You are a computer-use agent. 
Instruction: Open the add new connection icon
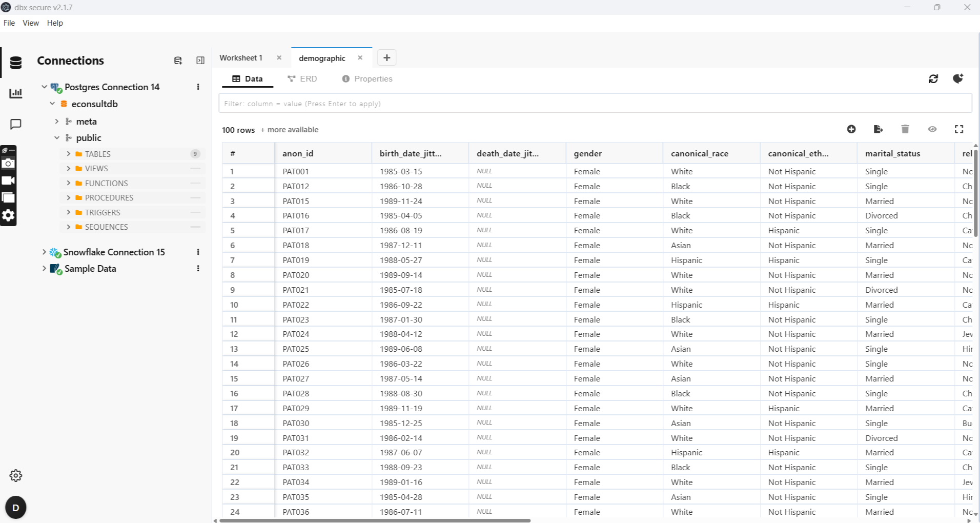[178, 61]
